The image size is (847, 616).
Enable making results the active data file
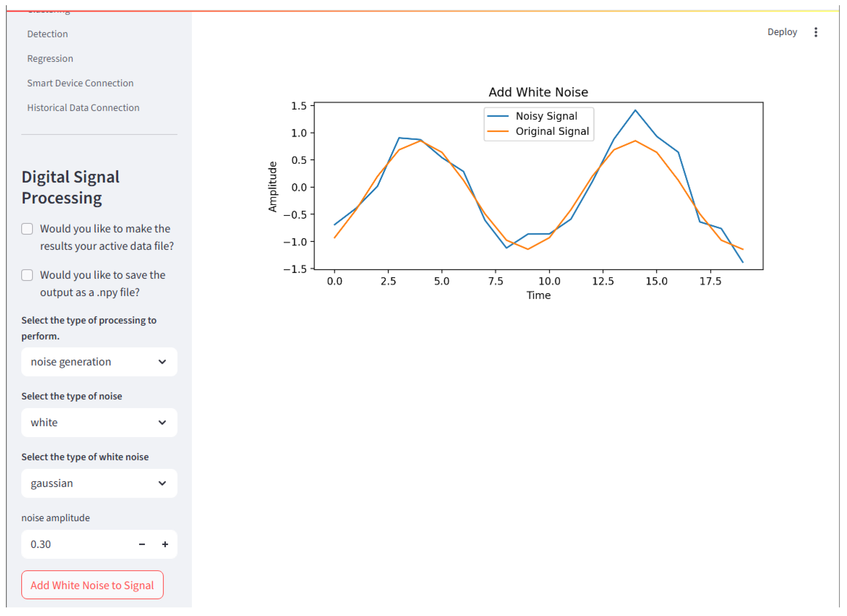click(27, 228)
